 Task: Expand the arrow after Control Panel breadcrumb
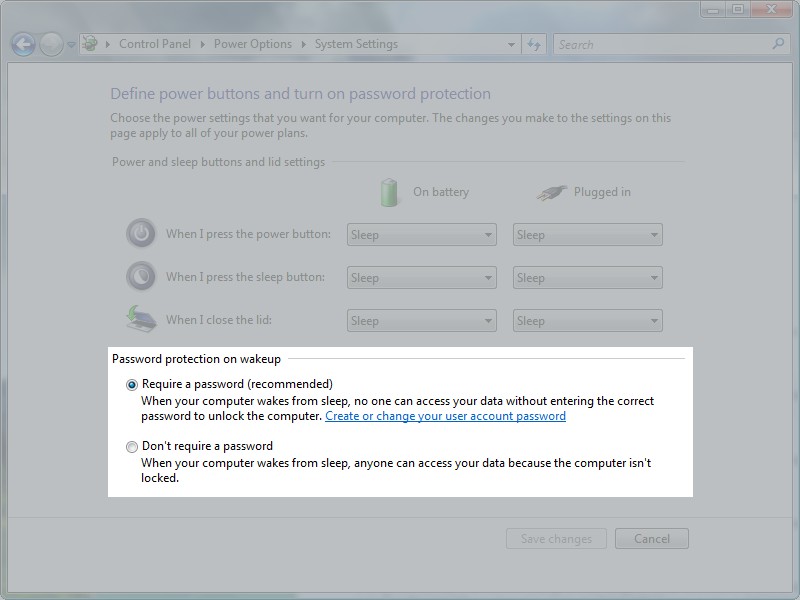click(203, 44)
